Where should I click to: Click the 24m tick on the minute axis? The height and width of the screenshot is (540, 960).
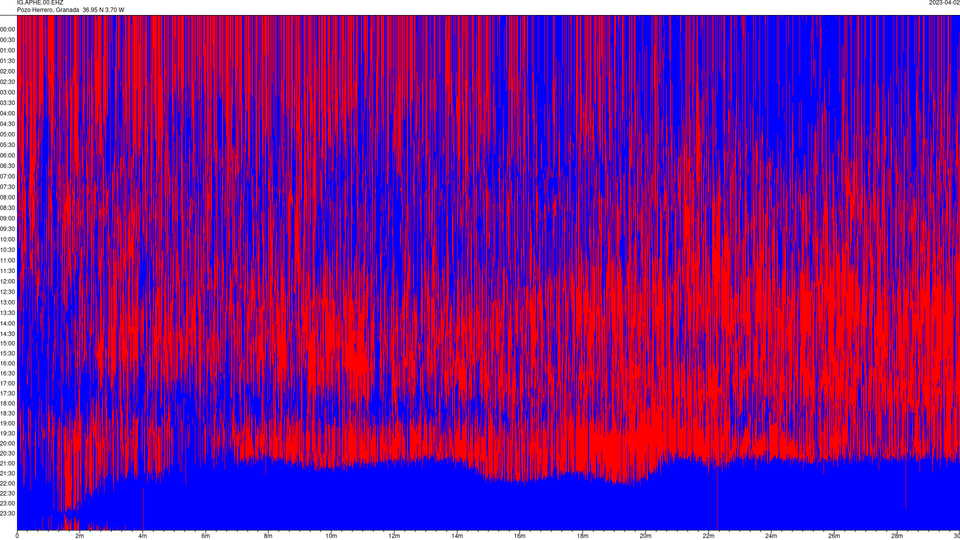(771, 536)
